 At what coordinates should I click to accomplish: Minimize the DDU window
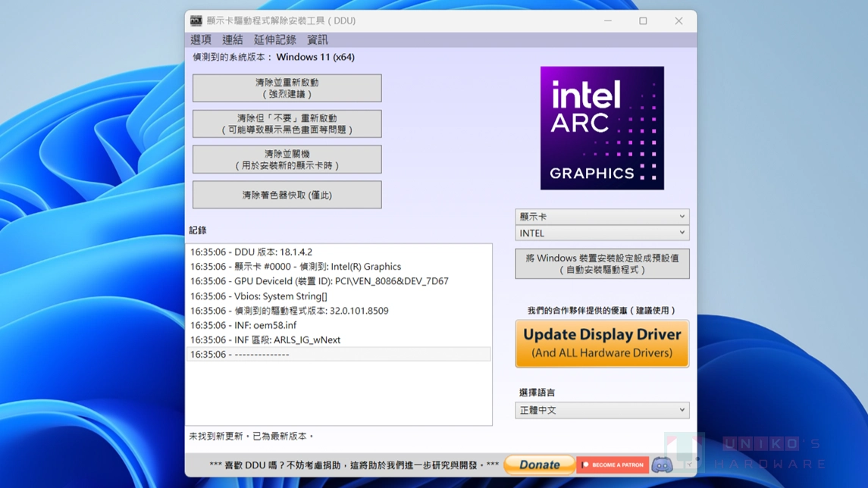[608, 21]
